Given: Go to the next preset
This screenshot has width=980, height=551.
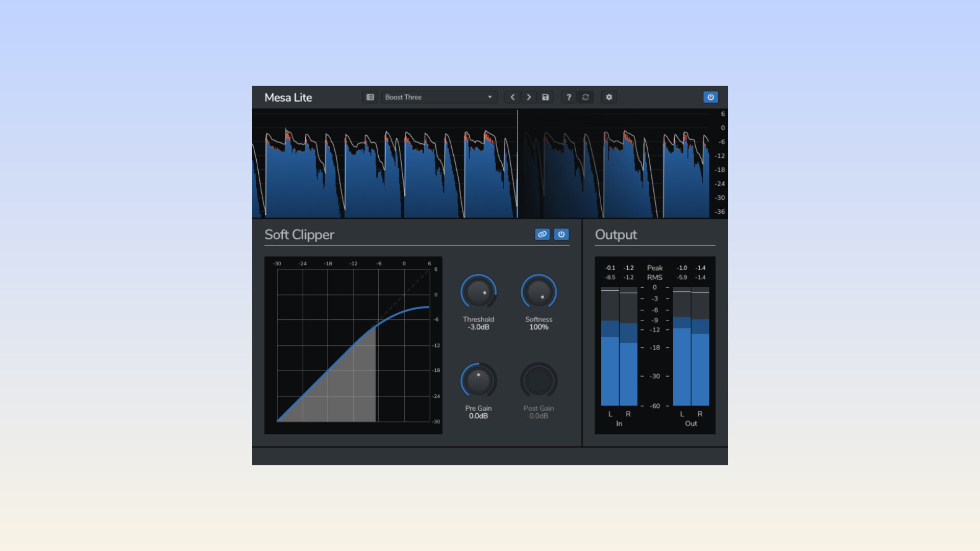Looking at the screenshot, I should [529, 97].
